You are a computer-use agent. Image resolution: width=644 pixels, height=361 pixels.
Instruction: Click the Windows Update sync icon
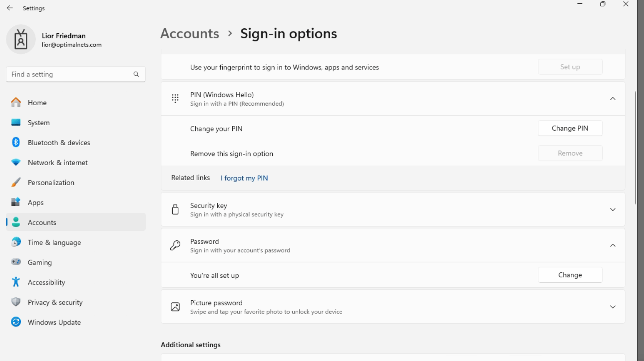pyautogui.click(x=16, y=322)
